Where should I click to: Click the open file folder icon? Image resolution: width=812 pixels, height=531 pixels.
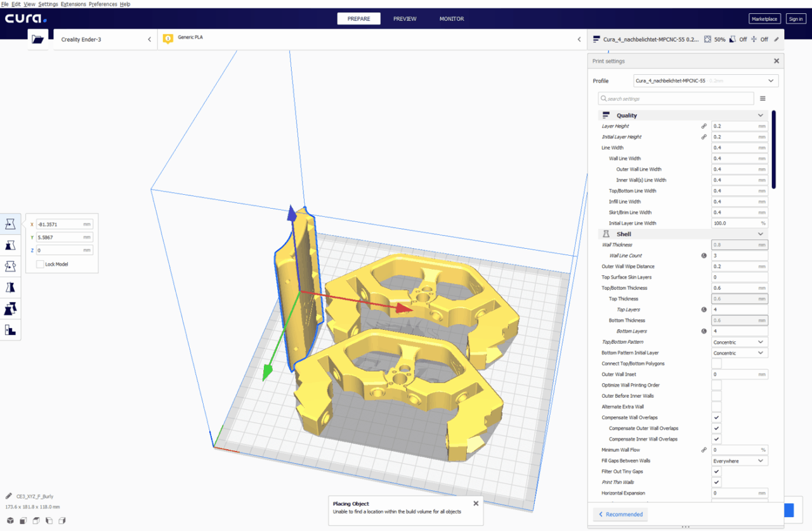pyautogui.click(x=37, y=39)
